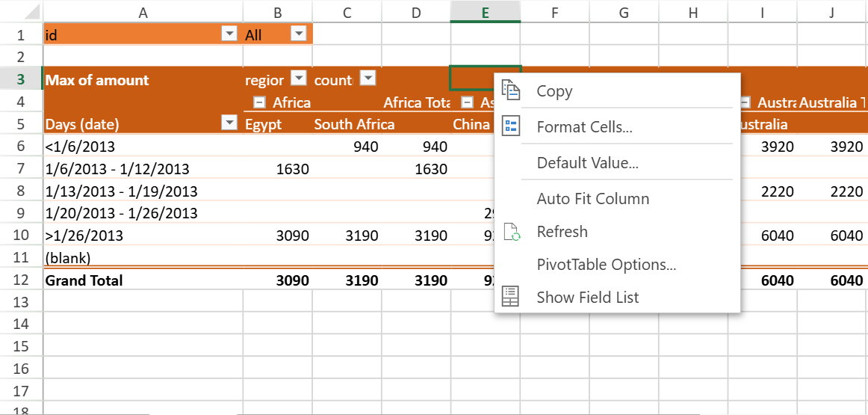Open the Days (date) row filter dropdown
Viewport: 868px width, 415px height.
(x=229, y=124)
